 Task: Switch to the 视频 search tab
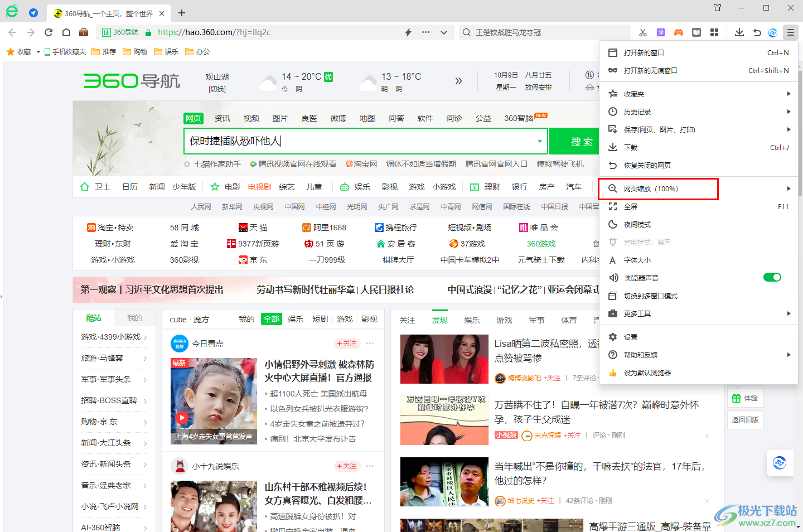[251, 118]
